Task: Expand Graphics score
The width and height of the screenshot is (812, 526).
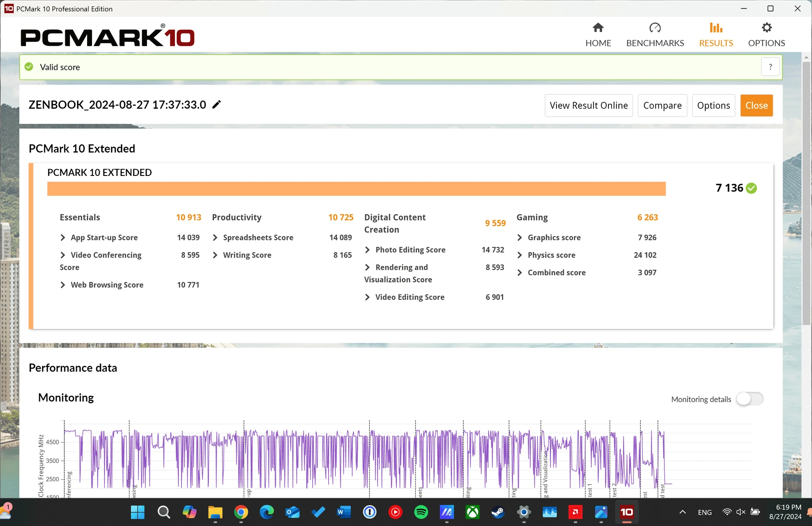Action: (x=519, y=238)
